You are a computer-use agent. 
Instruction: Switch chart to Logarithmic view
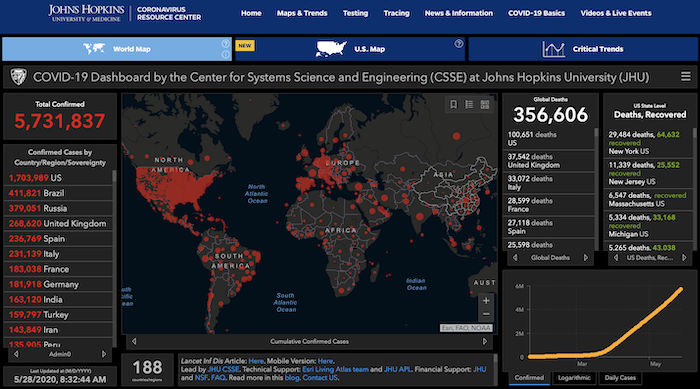coord(574,378)
